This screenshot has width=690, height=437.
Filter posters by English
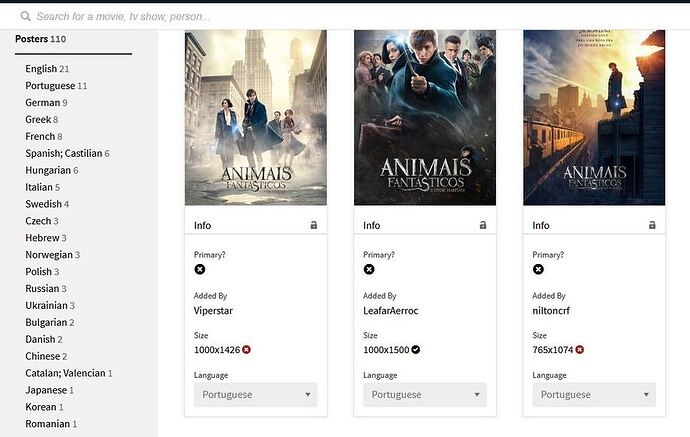click(x=47, y=69)
